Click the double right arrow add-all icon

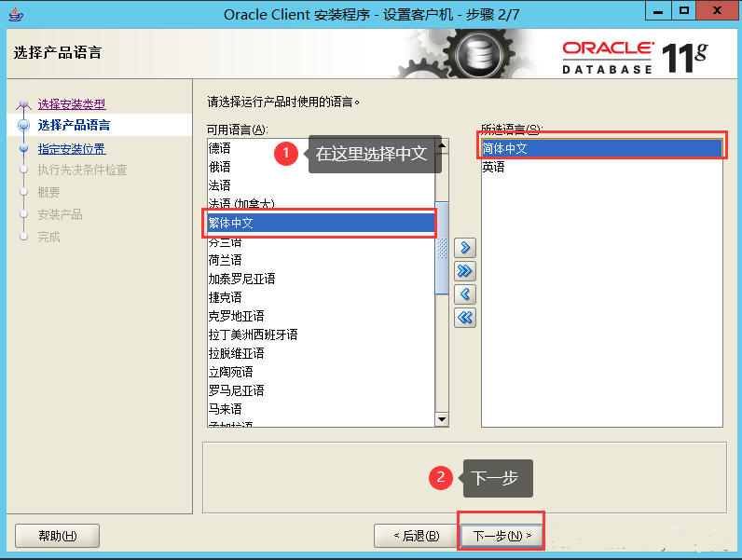[x=465, y=271]
